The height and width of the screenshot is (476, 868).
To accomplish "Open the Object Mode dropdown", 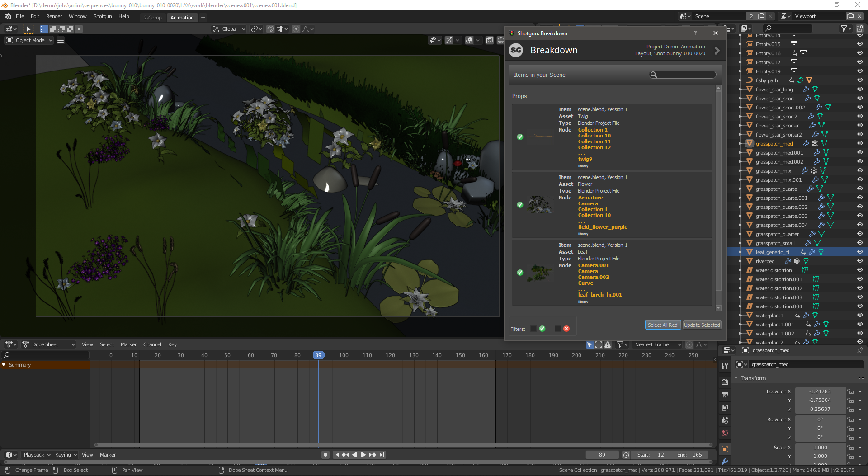I will point(30,40).
